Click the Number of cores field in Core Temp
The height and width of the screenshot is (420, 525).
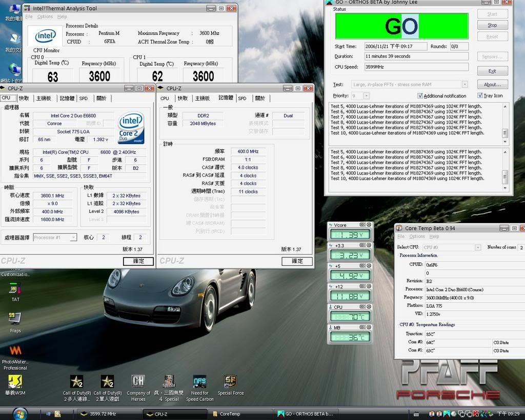[521, 247]
